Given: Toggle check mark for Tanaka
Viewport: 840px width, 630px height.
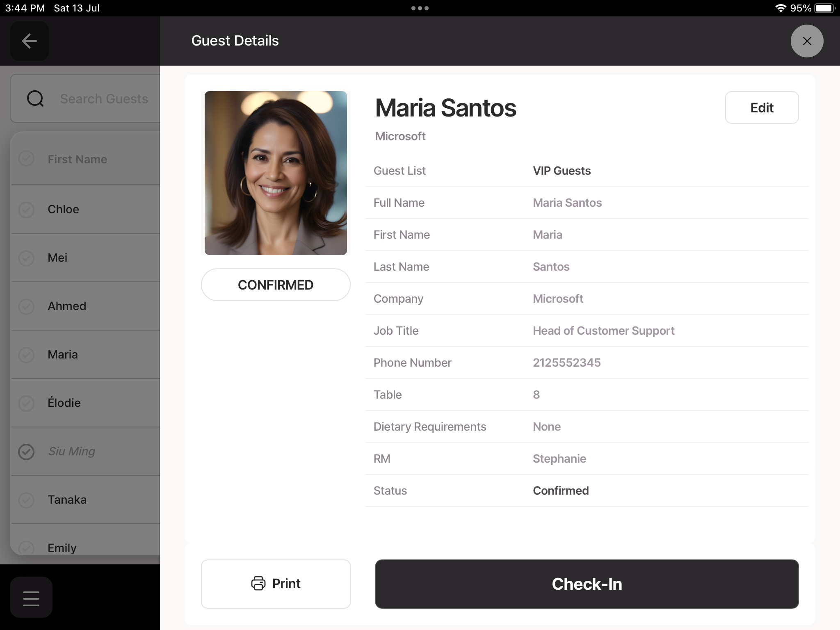Looking at the screenshot, I should click(26, 500).
